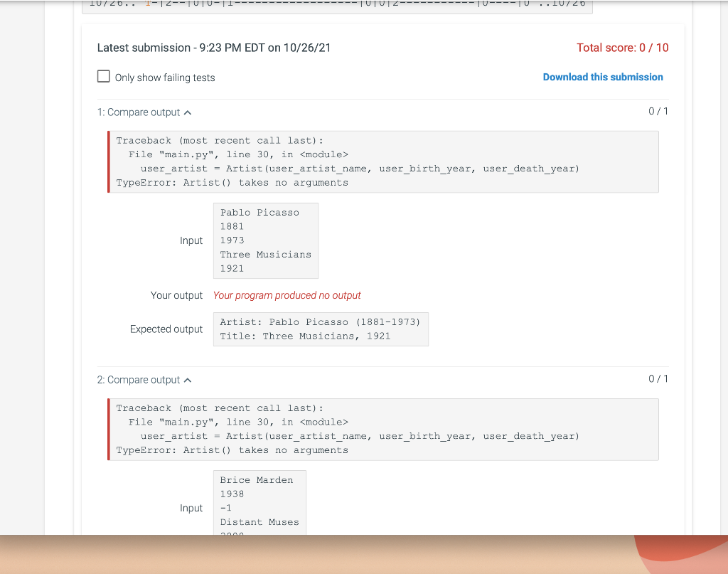Image resolution: width=728 pixels, height=574 pixels.
Task: Select first traceback File "main.py", line 30 line
Action: [x=238, y=154]
